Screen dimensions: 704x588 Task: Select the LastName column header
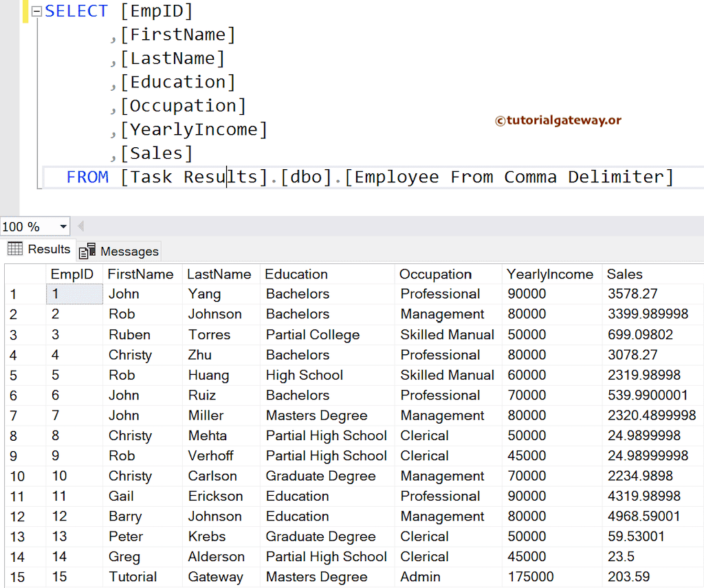(221, 274)
